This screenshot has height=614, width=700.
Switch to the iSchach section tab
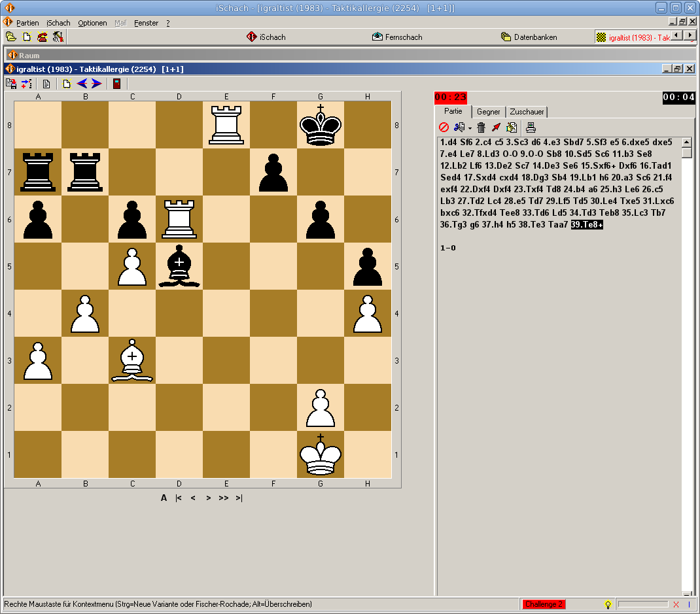[266, 37]
